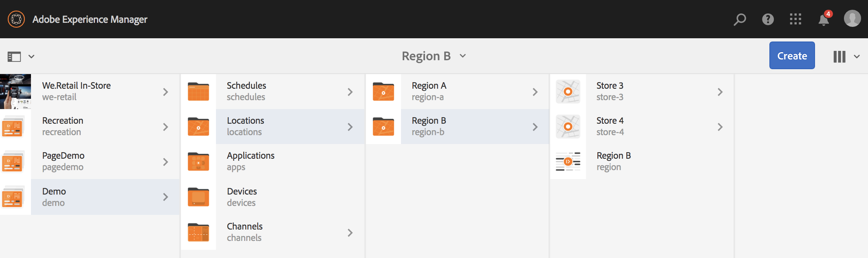Toggle the left rail panel icon
Image resolution: width=868 pixels, height=258 pixels.
click(14, 57)
